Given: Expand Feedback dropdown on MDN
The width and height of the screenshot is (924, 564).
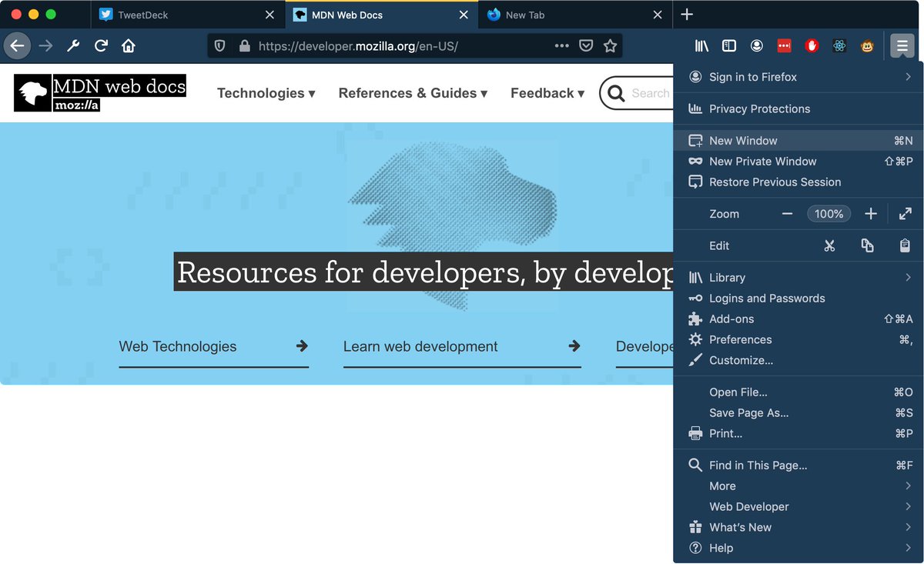Looking at the screenshot, I should click(547, 93).
